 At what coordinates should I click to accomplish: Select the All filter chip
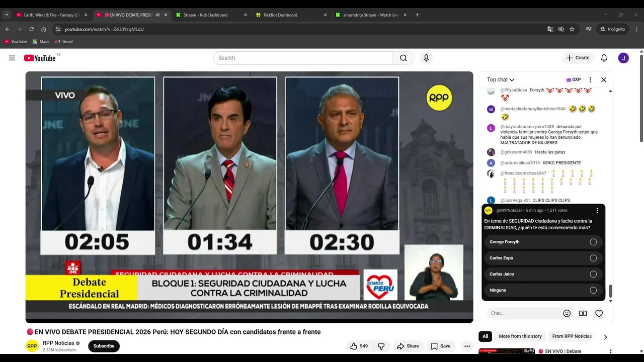[485, 336]
